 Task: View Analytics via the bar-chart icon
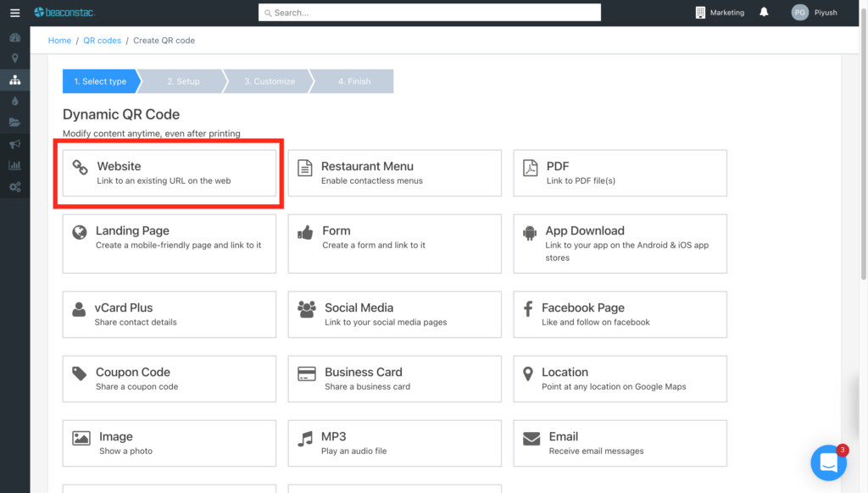pyautogui.click(x=14, y=165)
